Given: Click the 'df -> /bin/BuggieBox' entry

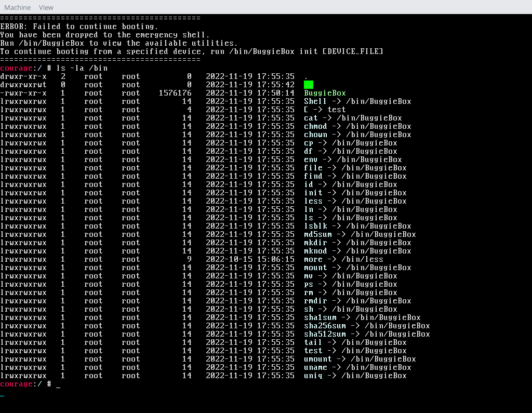Looking at the screenshot, I should (351, 151).
